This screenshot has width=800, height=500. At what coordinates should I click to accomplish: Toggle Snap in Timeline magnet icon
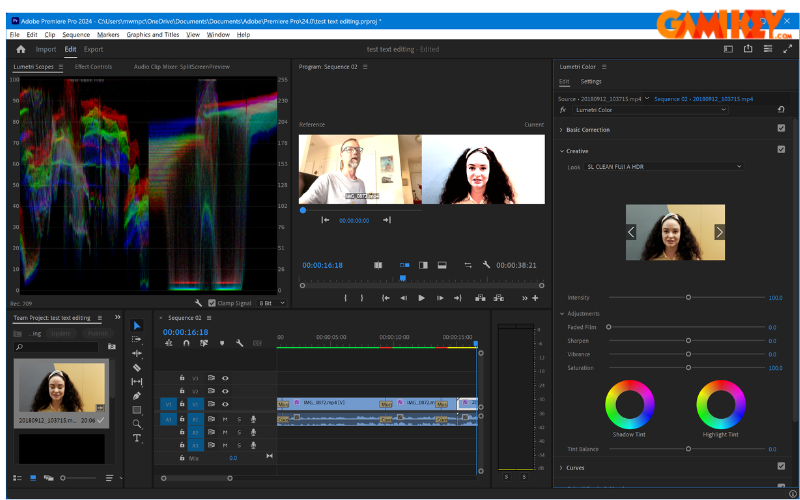click(186, 343)
